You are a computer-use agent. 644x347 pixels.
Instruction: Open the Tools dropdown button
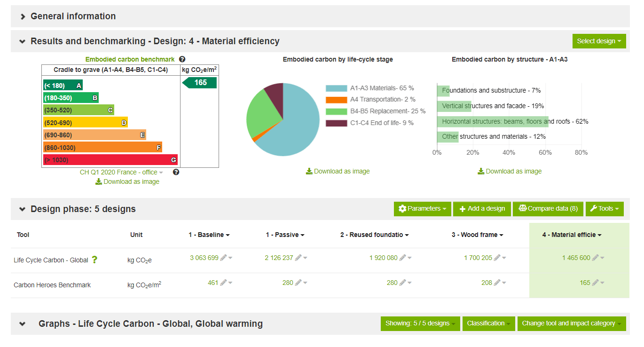[x=605, y=209]
